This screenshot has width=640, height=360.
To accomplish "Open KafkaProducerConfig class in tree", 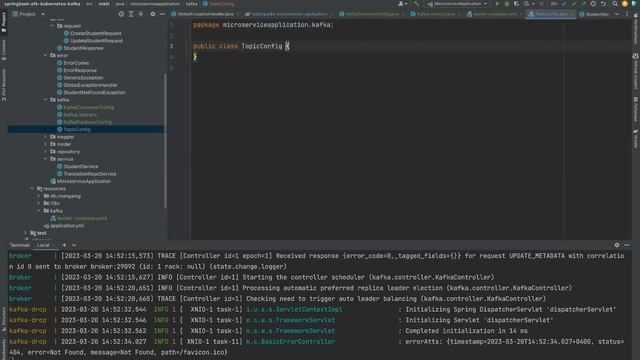I will click(87, 122).
